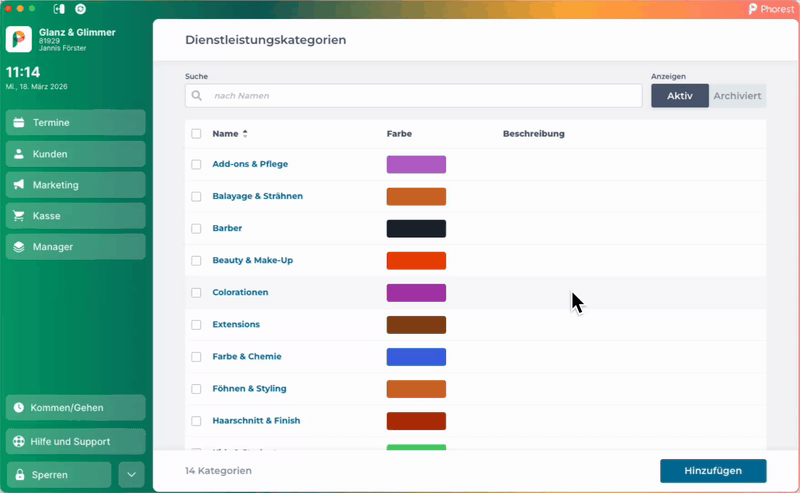Open Kommen/Gehen time clock
Screen dimensions: 800x493
(76, 408)
